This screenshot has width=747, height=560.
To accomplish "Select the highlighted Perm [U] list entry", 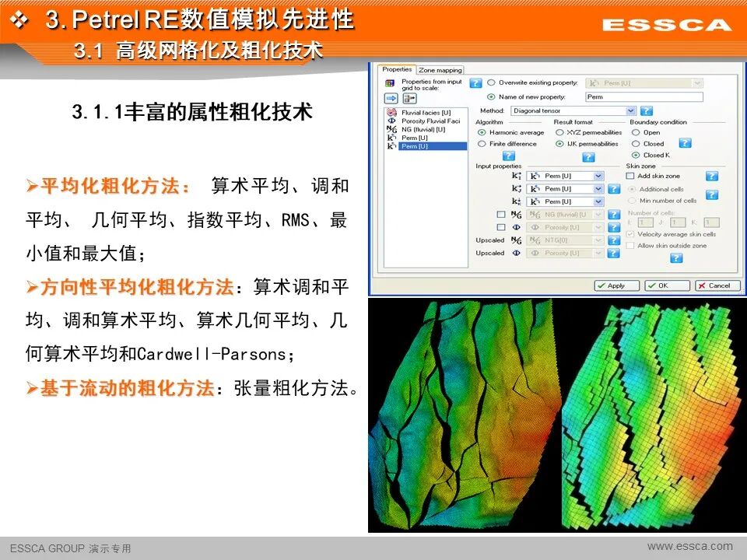I will coord(433,146).
